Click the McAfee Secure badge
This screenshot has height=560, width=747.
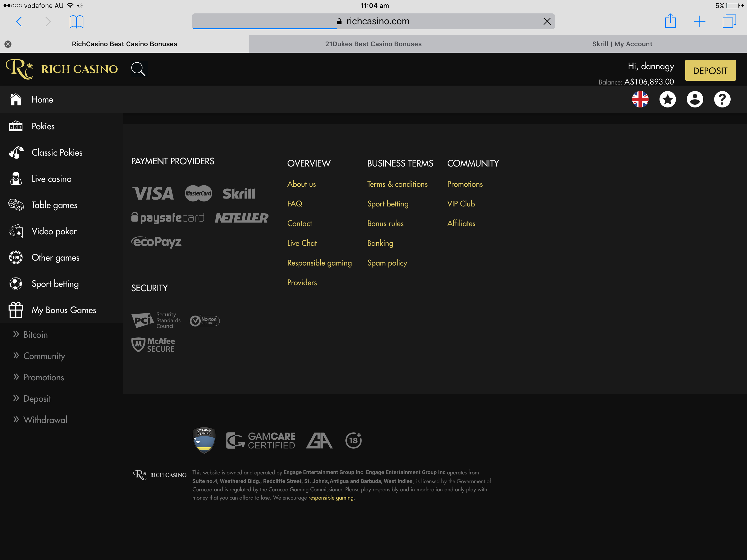[x=153, y=345]
